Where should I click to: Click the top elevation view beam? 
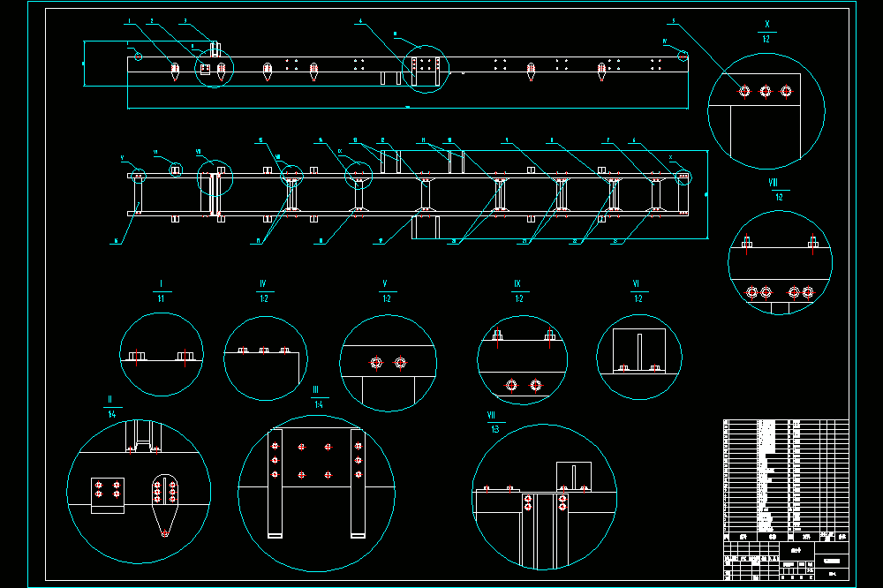[x=408, y=72]
